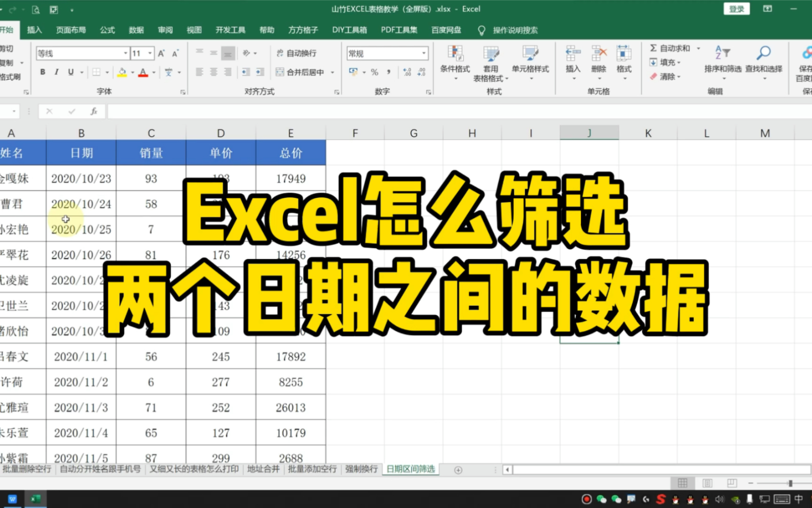Screen dimensions: 812x508
Task: Set vertical middle alignment
Action: click(214, 53)
